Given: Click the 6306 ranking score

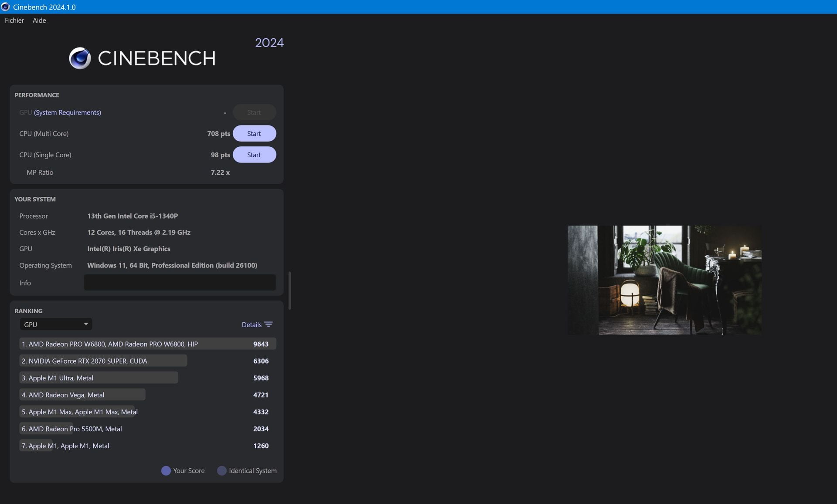Looking at the screenshot, I should tap(261, 361).
